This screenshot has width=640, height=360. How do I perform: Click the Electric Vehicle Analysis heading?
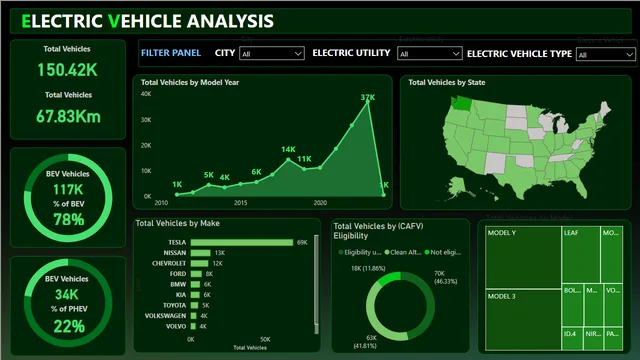tap(147, 21)
